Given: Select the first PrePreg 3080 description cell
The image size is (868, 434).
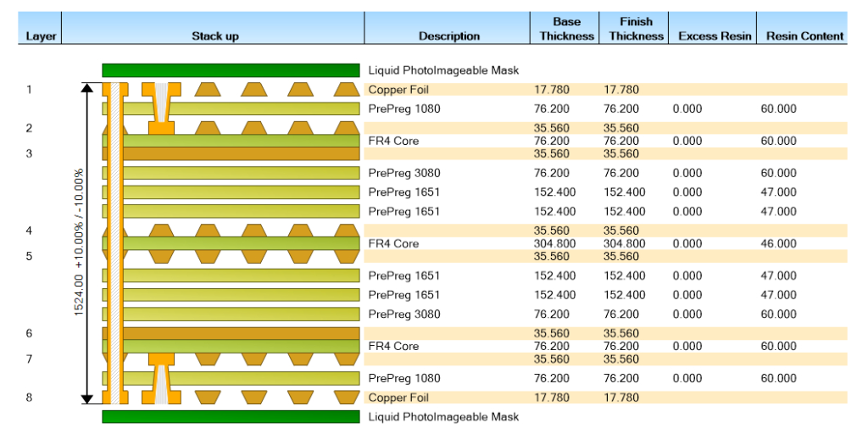Looking at the screenshot, I should coord(404,173).
